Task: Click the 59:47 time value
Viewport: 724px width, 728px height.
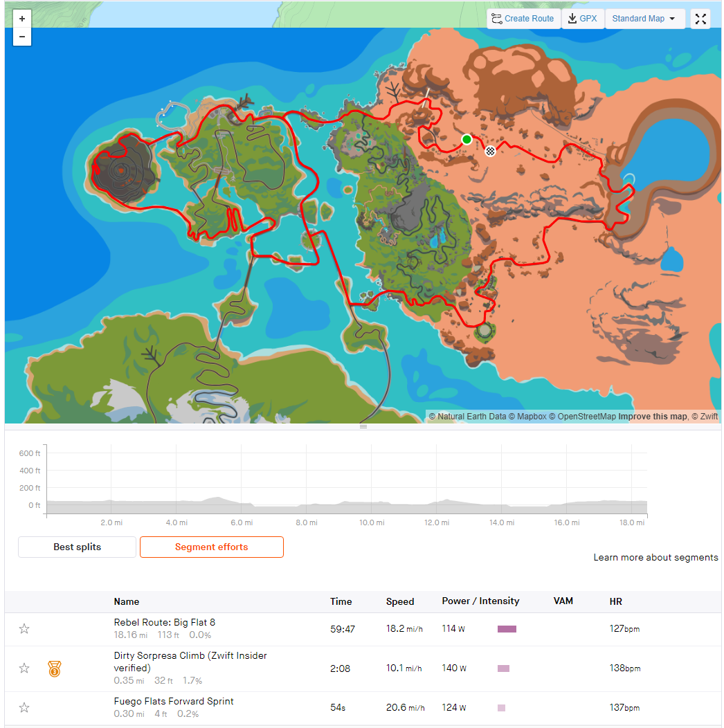Action: pos(342,629)
